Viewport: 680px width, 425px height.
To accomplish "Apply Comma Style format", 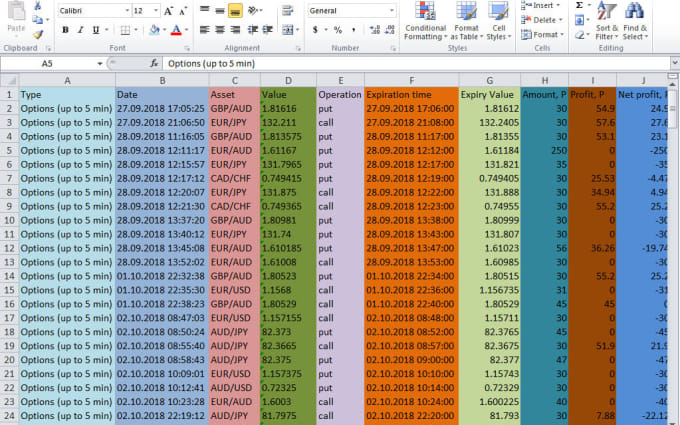I will [353, 30].
